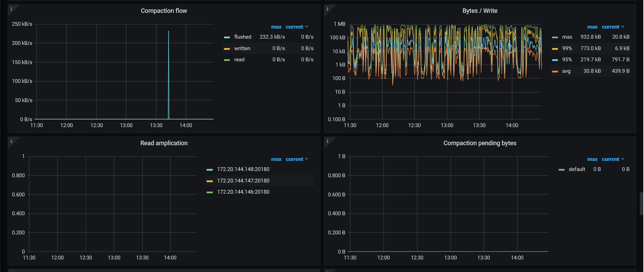Click the info icon on Bytes / Write panel
Viewport: 644px width, 272px height.
pos(327,9)
